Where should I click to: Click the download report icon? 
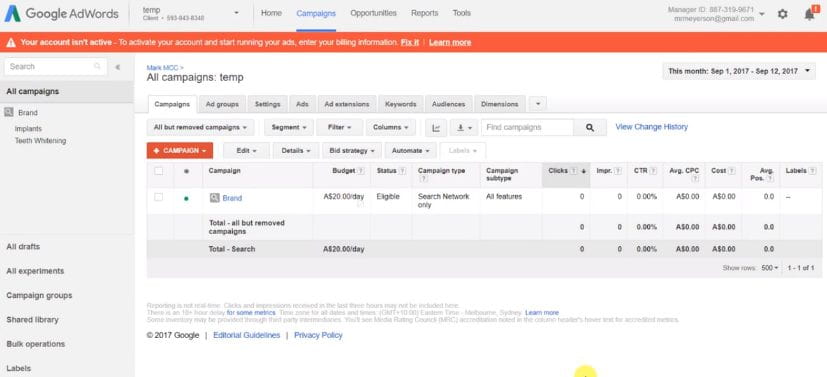464,128
